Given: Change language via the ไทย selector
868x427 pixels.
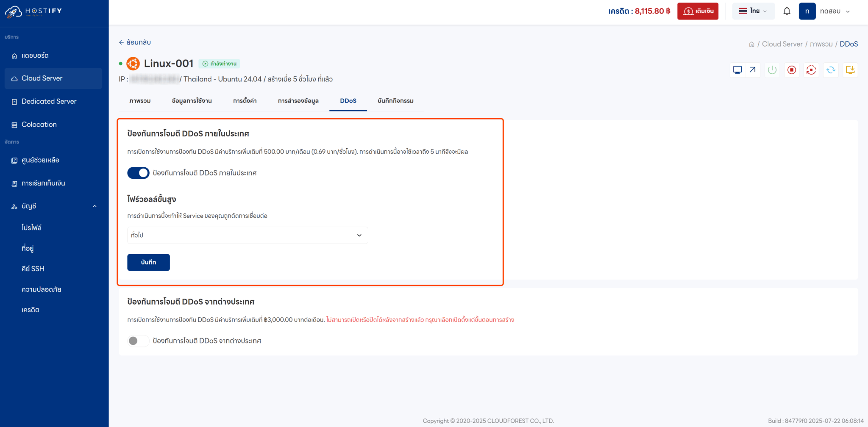Looking at the screenshot, I should pyautogui.click(x=753, y=11).
